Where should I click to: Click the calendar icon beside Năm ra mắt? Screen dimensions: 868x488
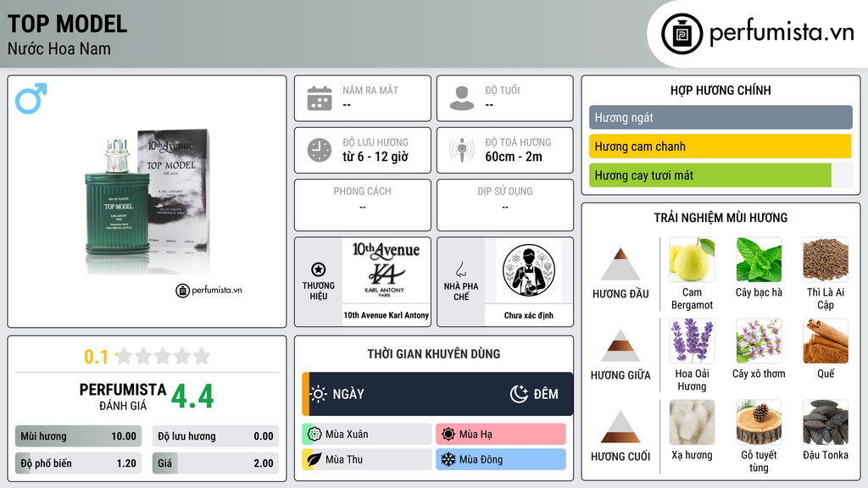click(320, 98)
